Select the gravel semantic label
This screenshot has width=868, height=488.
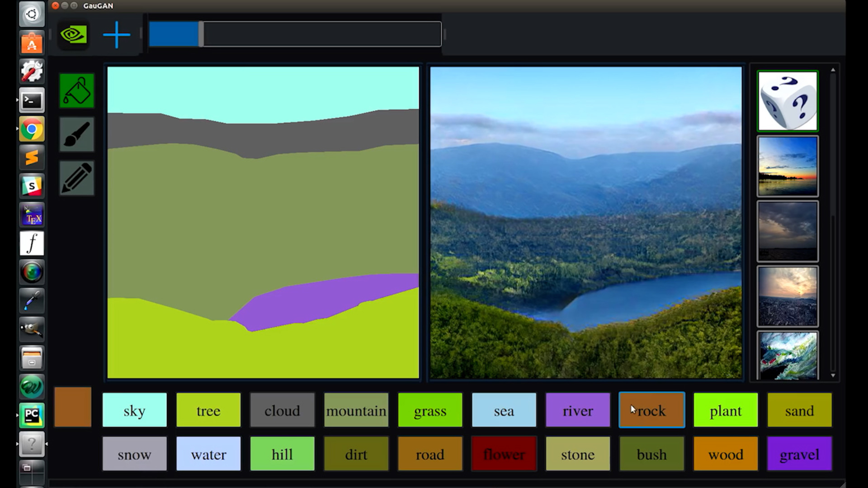(x=799, y=454)
